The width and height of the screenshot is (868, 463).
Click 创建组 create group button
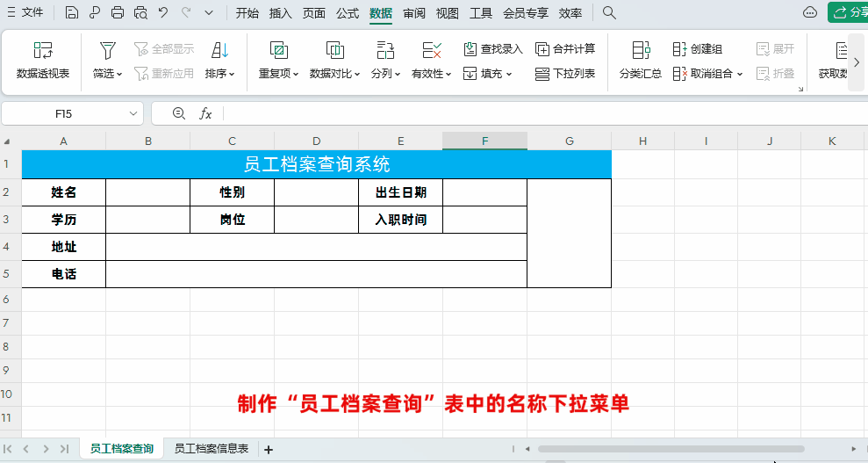[x=698, y=48]
